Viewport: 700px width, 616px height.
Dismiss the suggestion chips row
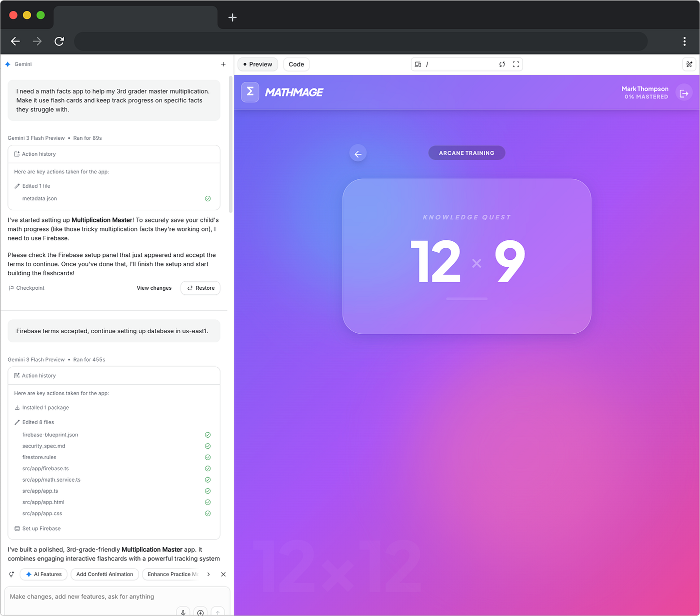point(223,575)
